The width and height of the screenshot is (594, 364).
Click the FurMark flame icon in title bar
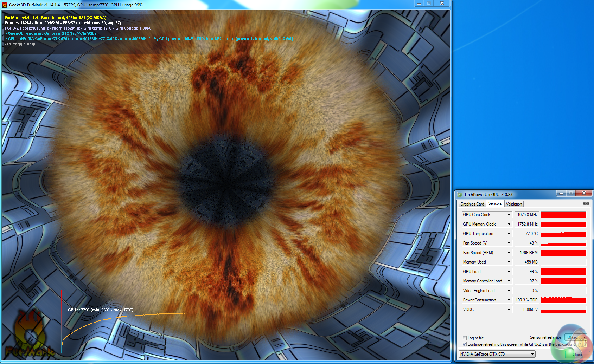(5, 5)
